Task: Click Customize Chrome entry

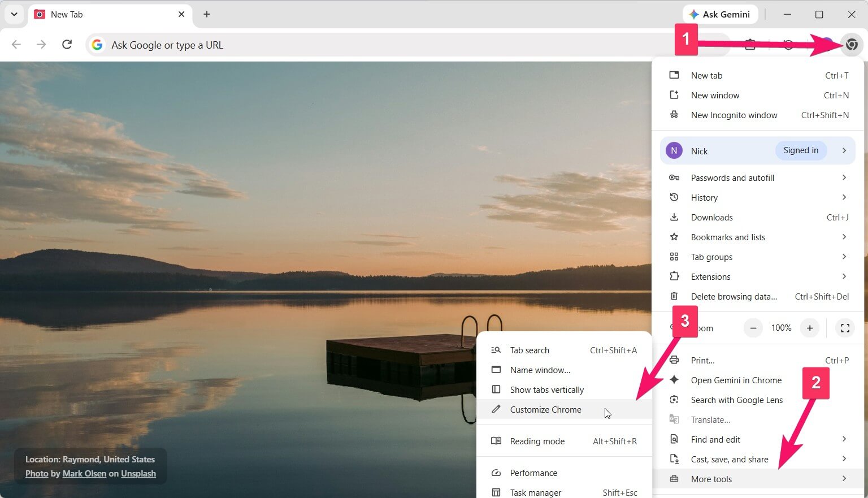Action: click(x=564, y=410)
